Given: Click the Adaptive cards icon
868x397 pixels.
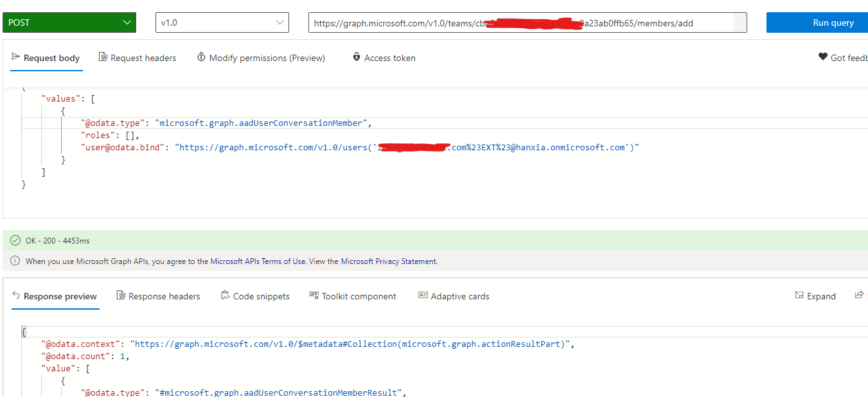Looking at the screenshot, I should [423, 296].
